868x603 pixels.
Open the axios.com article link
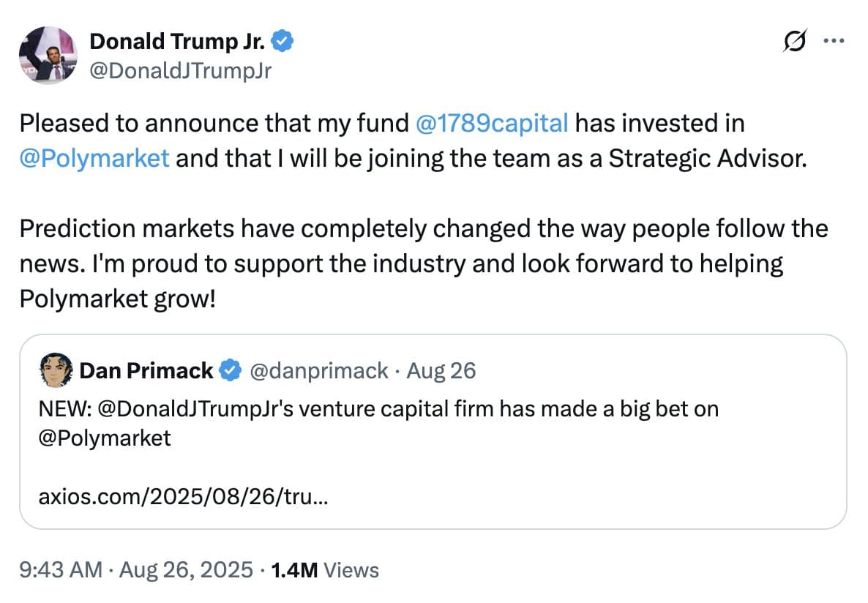(183, 498)
